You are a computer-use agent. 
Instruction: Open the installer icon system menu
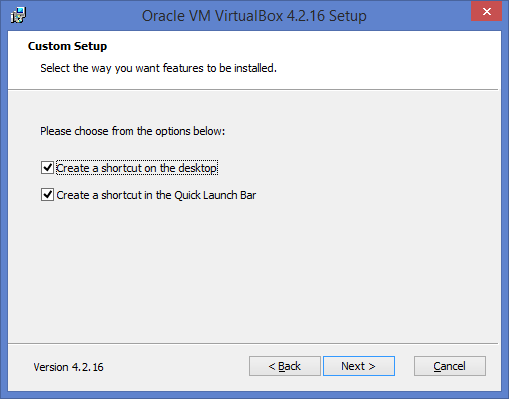click(x=18, y=15)
